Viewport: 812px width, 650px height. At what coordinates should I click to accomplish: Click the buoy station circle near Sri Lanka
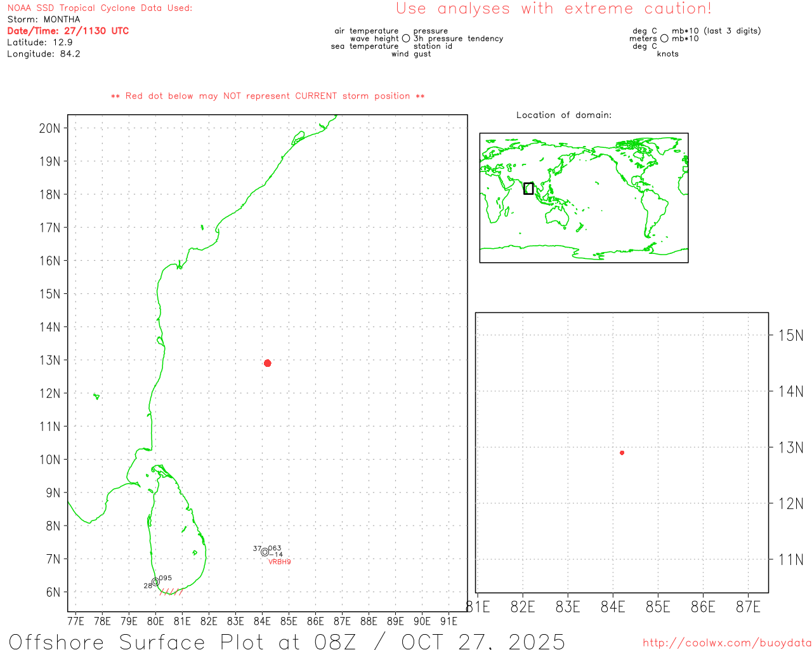click(155, 582)
